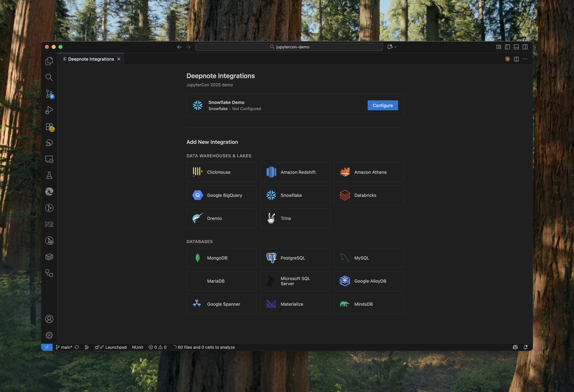Open the Explorer view in activity bar
This screenshot has width=574, height=392.
coord(49,61)
